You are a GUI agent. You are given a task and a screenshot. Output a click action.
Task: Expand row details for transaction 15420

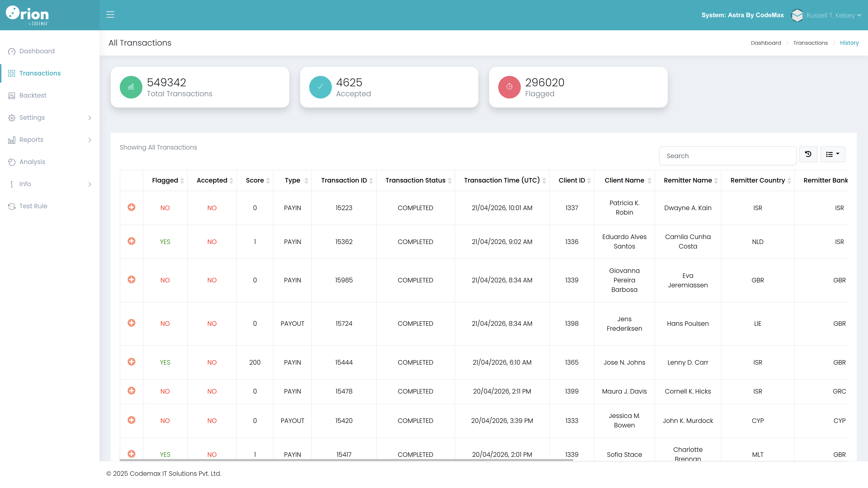click(131, 420)
